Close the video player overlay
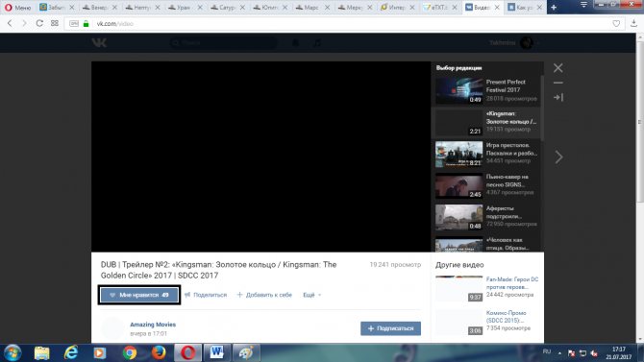This screenshot has height=362, width=644. click(557, 68)
